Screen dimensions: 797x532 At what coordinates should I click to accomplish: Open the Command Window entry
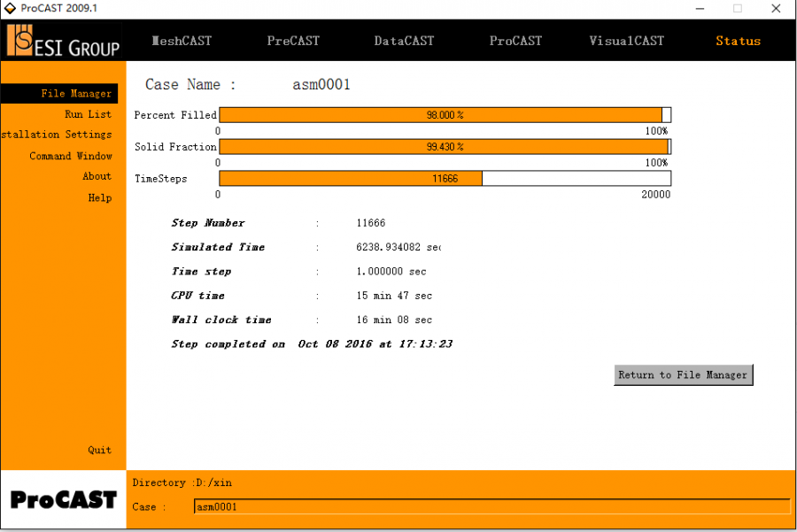71,156
